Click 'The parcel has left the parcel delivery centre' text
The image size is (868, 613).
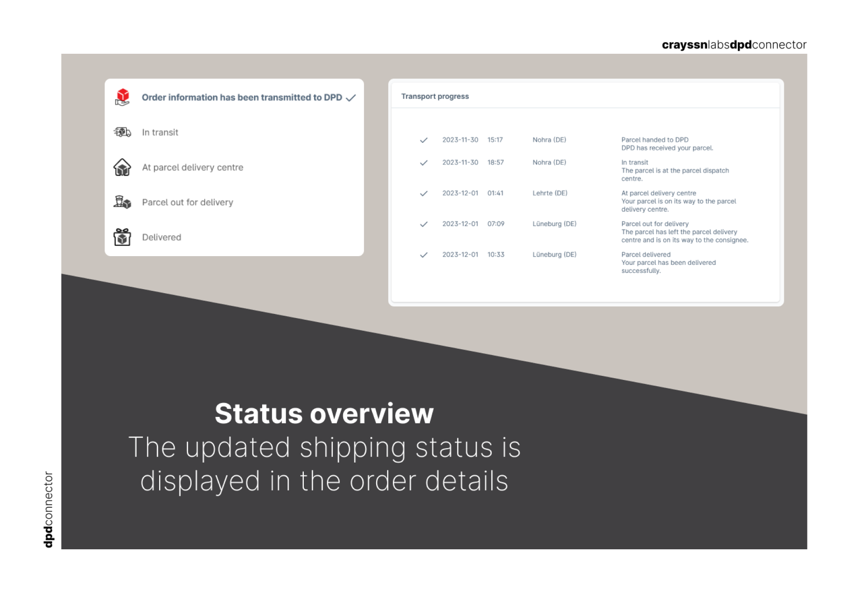(685, 236)
